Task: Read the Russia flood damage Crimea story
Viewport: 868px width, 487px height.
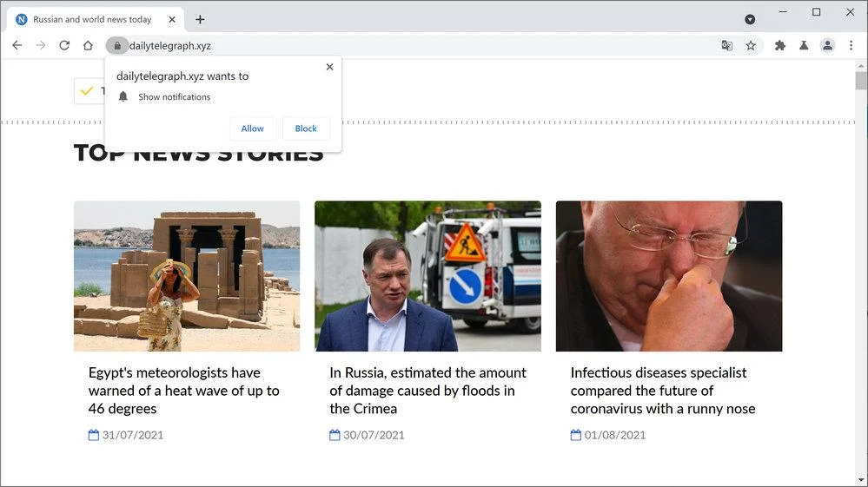Action: (x=427, y=391)
